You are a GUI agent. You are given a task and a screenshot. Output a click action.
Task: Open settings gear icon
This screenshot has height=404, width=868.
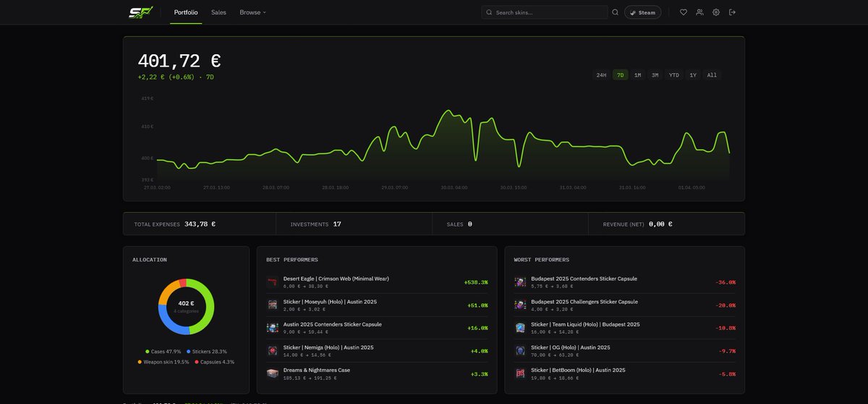716,12
